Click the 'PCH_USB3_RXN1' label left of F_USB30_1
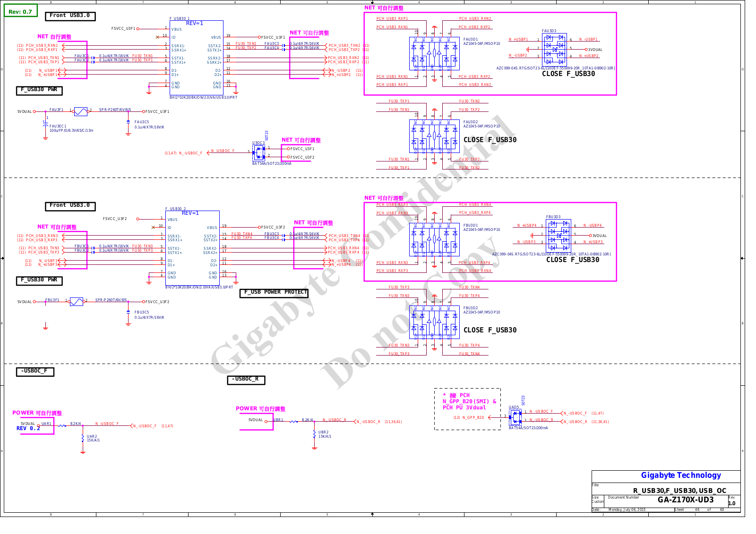The height and width of the screenshot is (534, 756). [x=42, y=46]
